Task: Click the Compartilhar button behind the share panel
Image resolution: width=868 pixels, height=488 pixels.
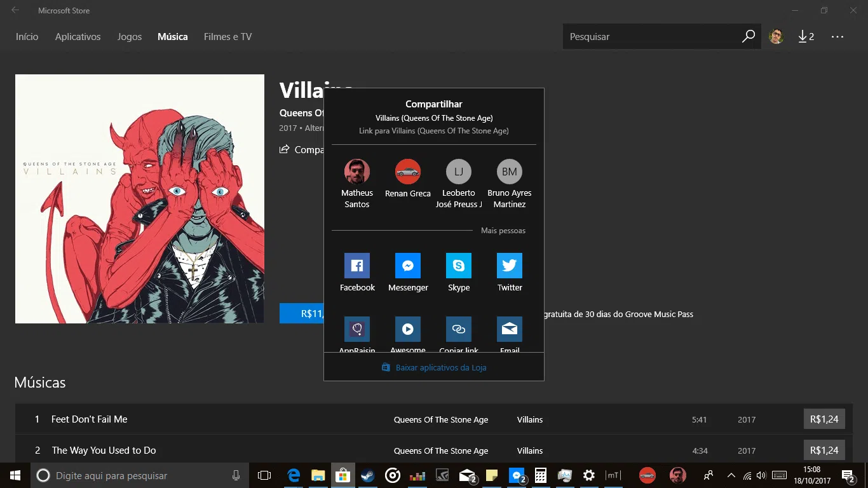Action: 302,149
